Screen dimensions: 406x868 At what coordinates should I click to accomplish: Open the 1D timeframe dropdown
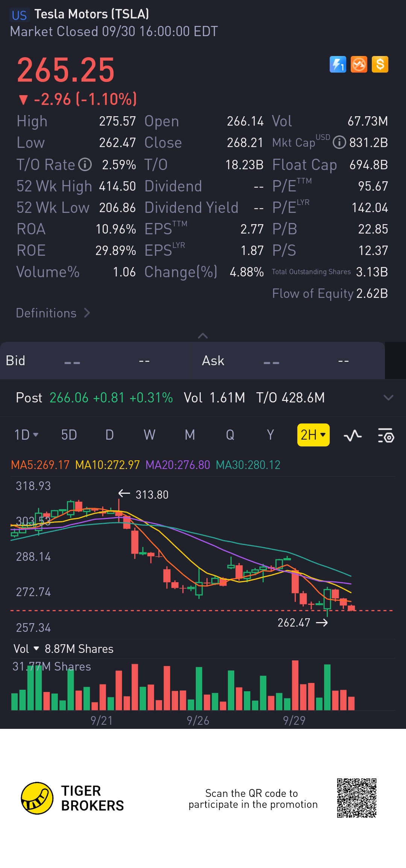[x=26, y=435]
